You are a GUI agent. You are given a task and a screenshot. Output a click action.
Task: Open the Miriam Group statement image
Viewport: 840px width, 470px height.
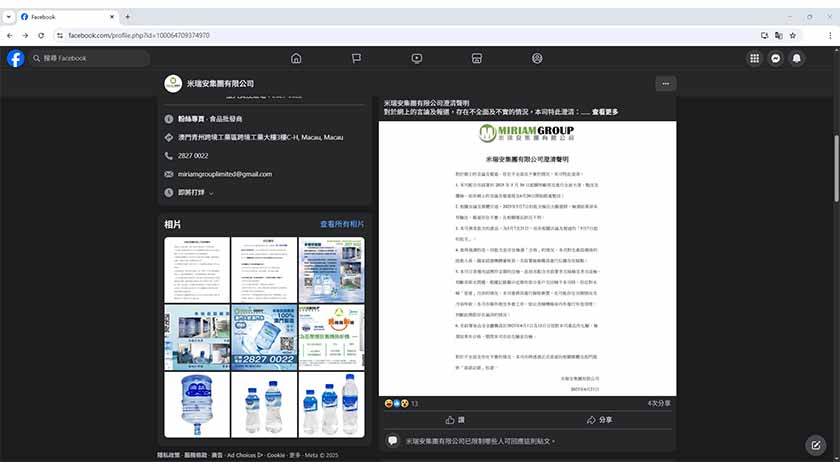[x=527, y=259]
